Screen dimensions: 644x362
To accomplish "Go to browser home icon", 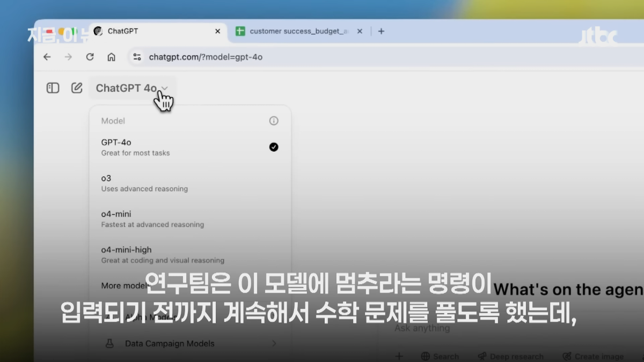I will coord(111,57).
